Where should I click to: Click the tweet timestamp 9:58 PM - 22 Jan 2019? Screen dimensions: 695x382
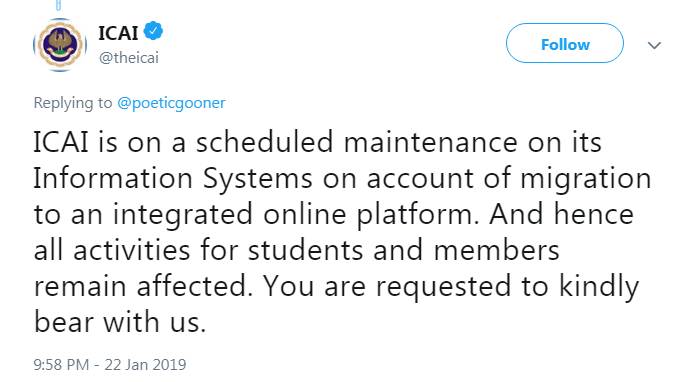tap(110, 364)
